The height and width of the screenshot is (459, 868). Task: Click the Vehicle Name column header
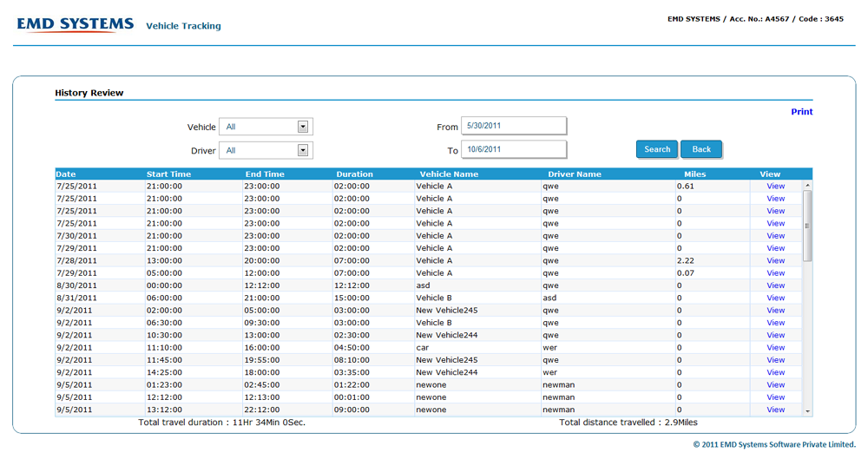pos(449,174)
